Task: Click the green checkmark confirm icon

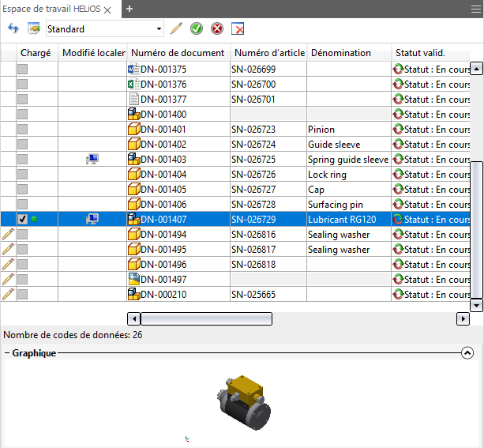Action: coord(197,28)
